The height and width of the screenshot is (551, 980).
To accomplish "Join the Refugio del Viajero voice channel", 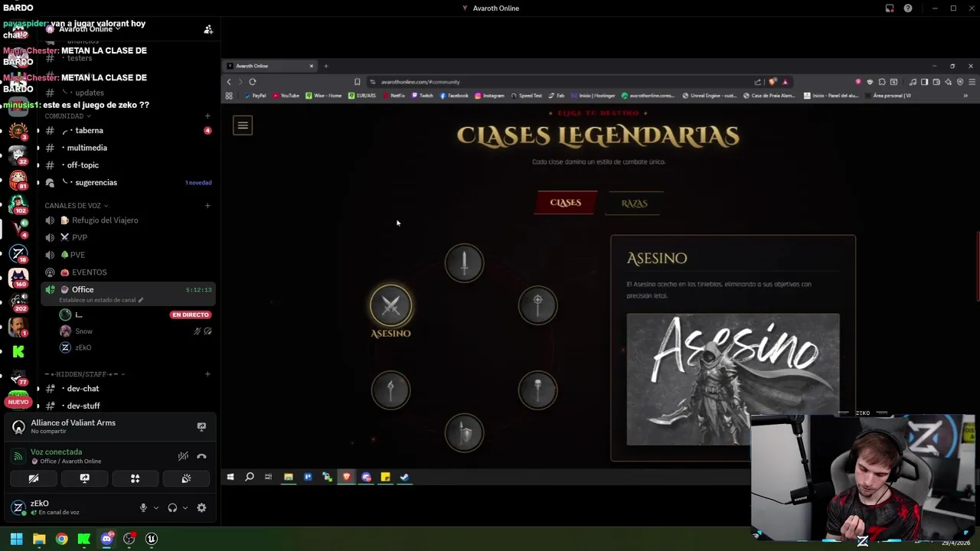I will pyautogui.click(x=127, y=220).
